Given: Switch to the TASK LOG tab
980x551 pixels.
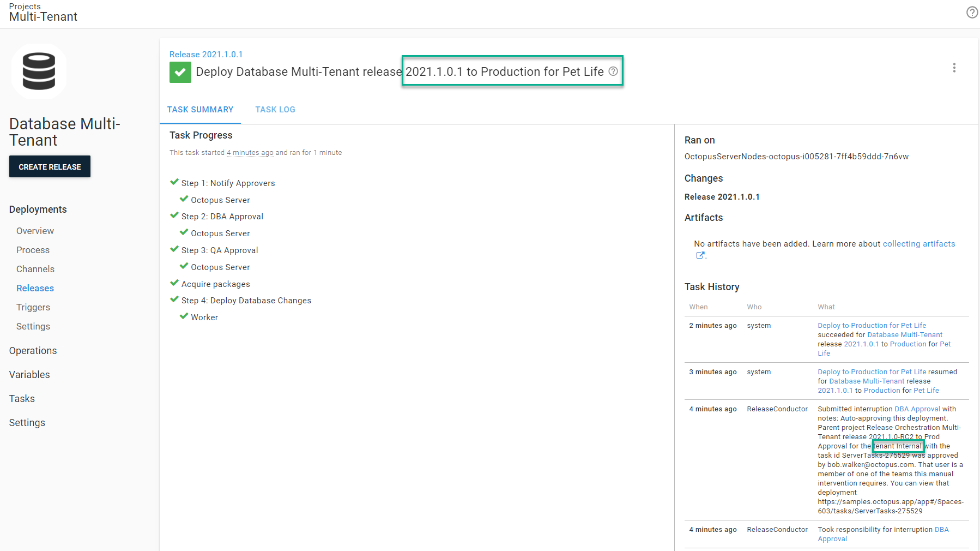Looking at the screenshot, I should (275, 109).
